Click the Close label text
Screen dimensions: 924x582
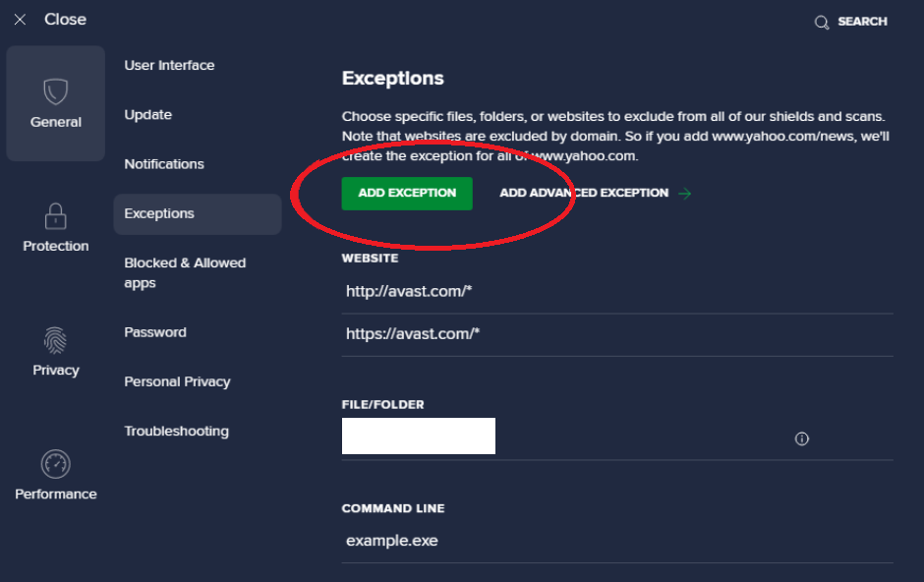(x=66, y=20)
